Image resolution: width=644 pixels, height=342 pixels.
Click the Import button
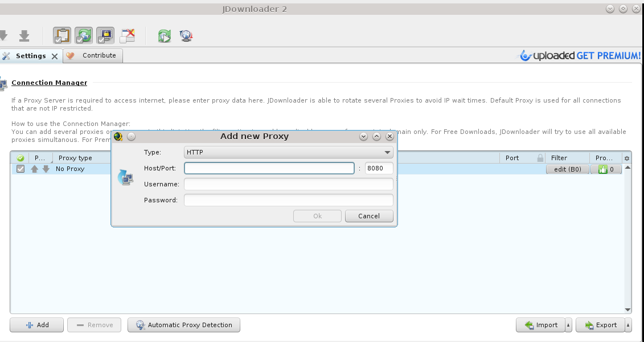click(540, 325)
